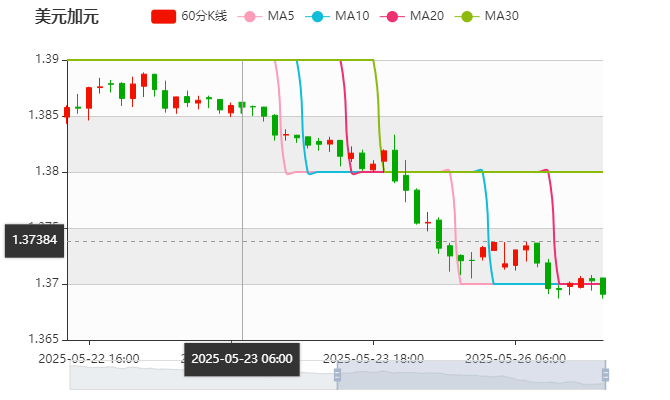Screen dimensions: 670x400
Task: Click the 2025-05-22 16:00 x-axis label
Action: (88, 357)
